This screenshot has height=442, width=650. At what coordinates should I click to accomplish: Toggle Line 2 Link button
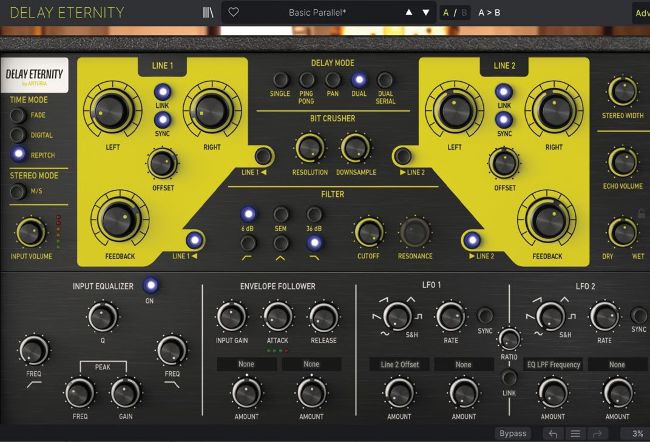click(x=504, y=92)
